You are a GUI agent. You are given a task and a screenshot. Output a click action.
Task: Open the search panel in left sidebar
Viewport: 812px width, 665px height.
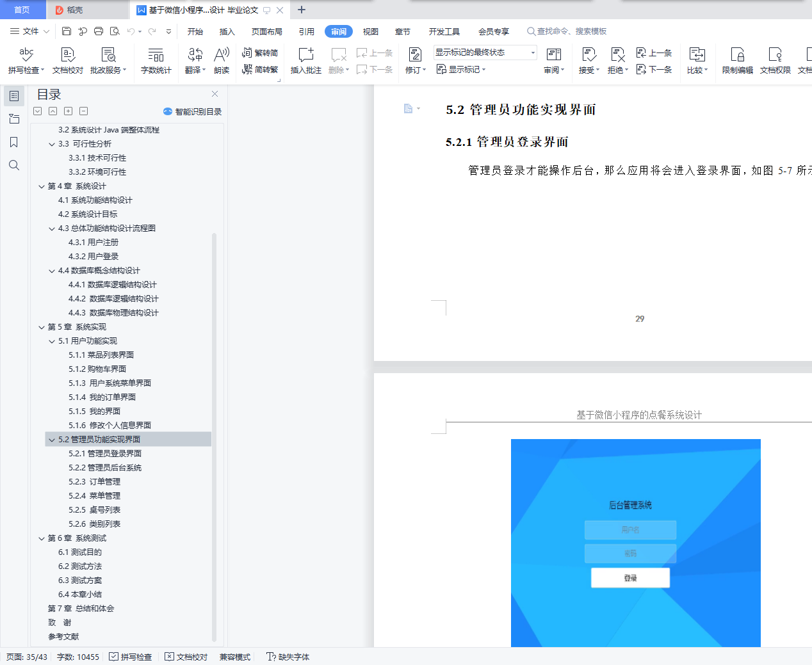tap(14, 165)
